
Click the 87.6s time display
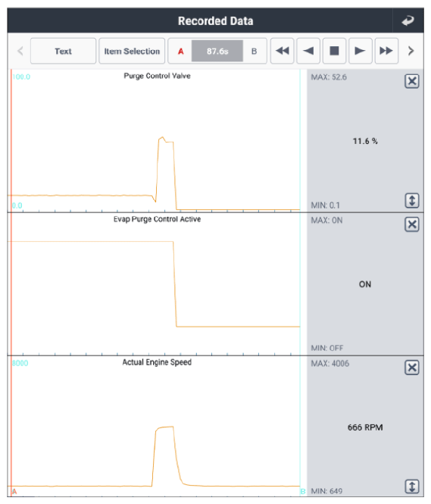217,51
